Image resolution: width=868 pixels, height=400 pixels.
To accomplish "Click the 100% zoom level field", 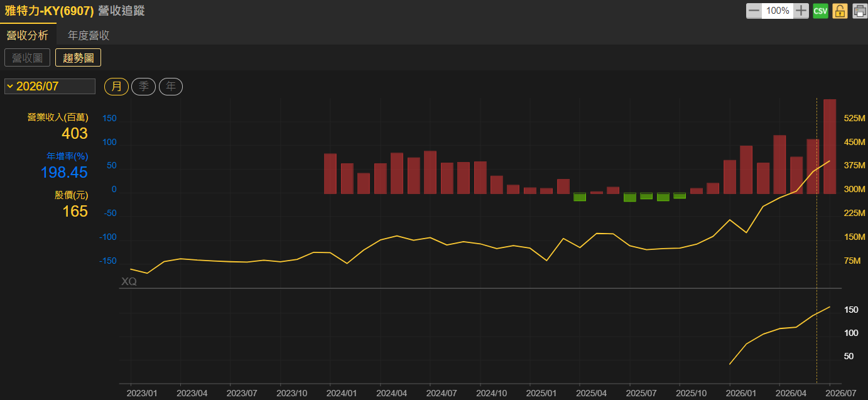I will (x=778, y=11).
